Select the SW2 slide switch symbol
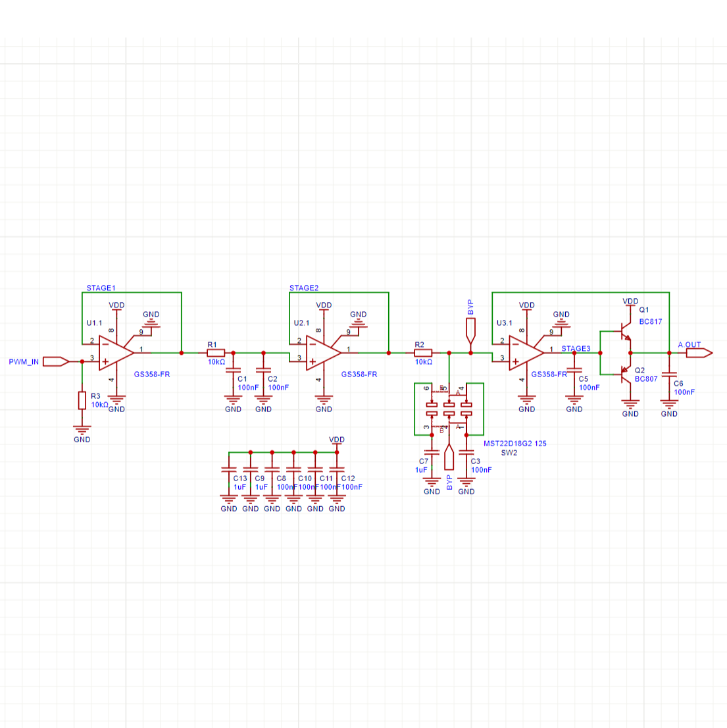727x728 pixels. pos(449,409)
